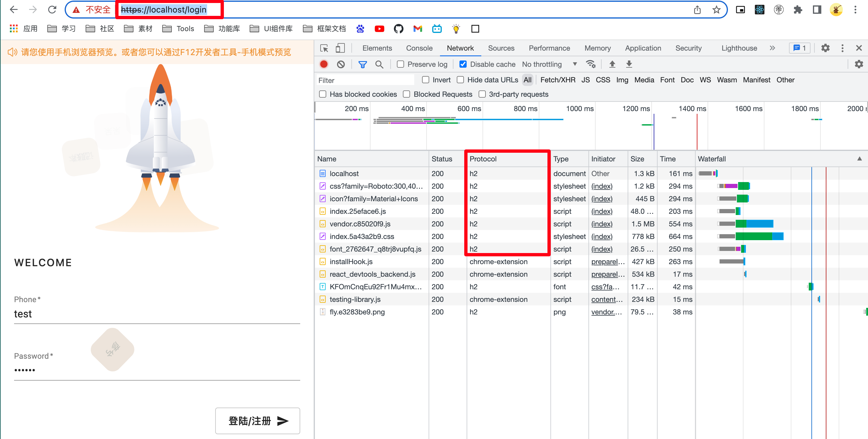
Task: Toggle the network filter funnel icon
Action: point(362,64)
